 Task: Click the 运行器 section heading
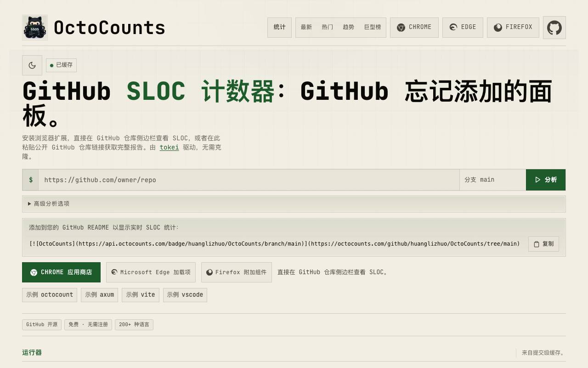(x=32, y=353)
